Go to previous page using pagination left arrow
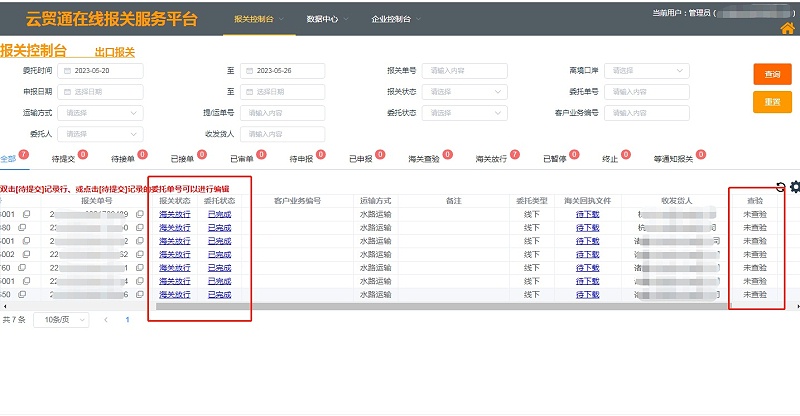 [x=106, y=320]
